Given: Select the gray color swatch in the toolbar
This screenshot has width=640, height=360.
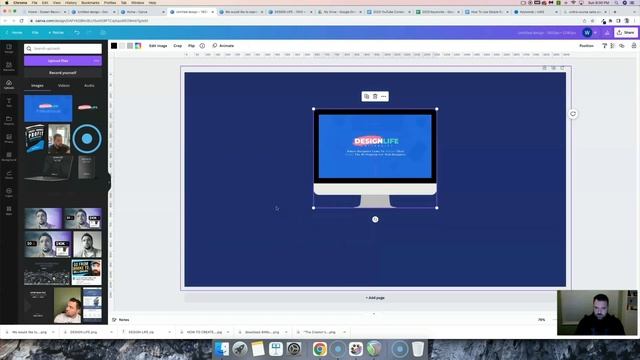Looking at the screenshot, I should tap(130, 46).
